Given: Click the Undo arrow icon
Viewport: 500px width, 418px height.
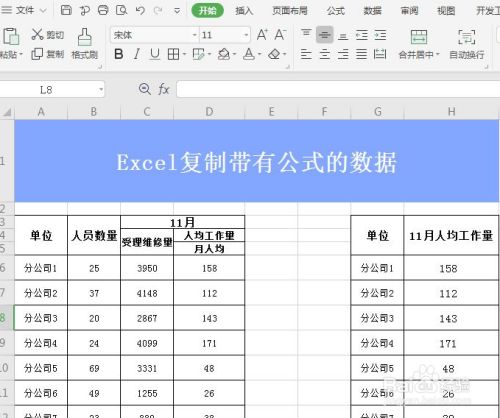Looking at the screenshot, I should click(x=140, y=10).
